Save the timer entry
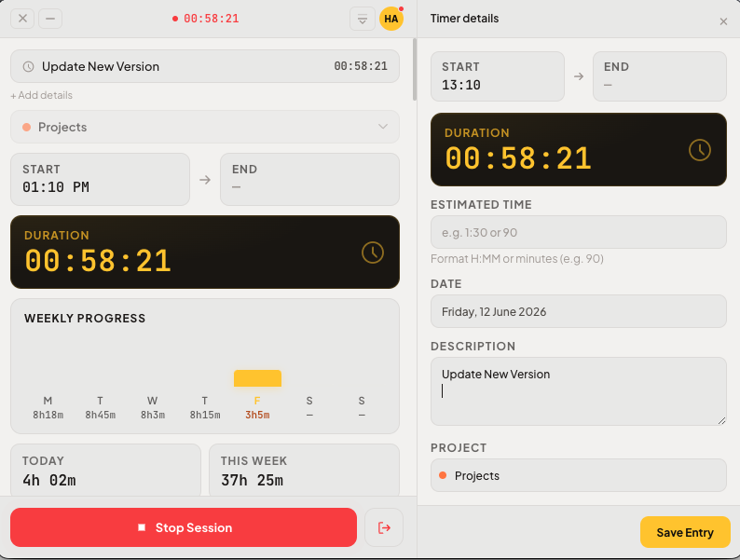 click(685, 532)
